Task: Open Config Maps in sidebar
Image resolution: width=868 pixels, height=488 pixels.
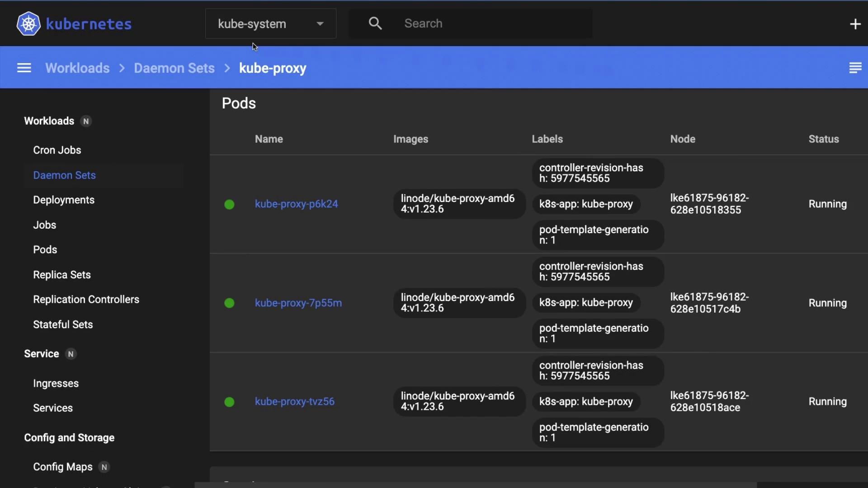Action: tap(63, 467)
